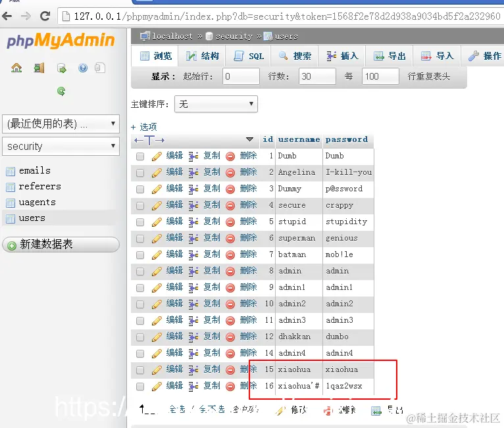This screenshot has height=428, width=504.
Task: Open the 插入 insert tab
Action: tap(342, 56)
